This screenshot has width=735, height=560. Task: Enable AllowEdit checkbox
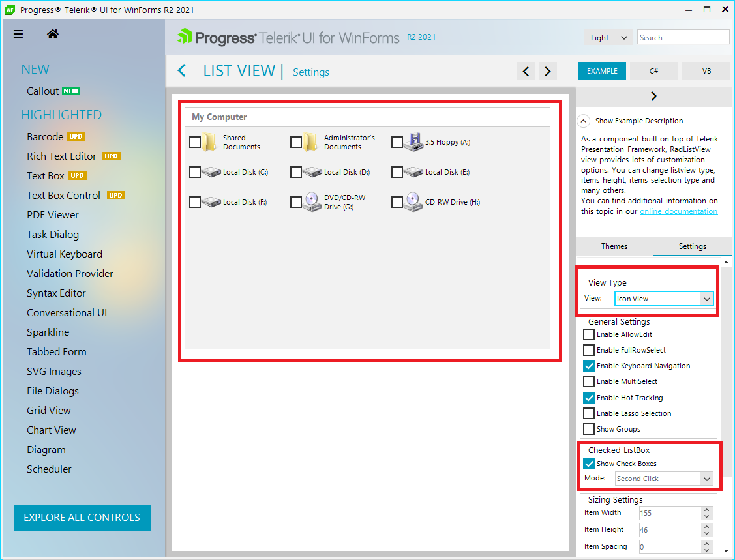589,334
